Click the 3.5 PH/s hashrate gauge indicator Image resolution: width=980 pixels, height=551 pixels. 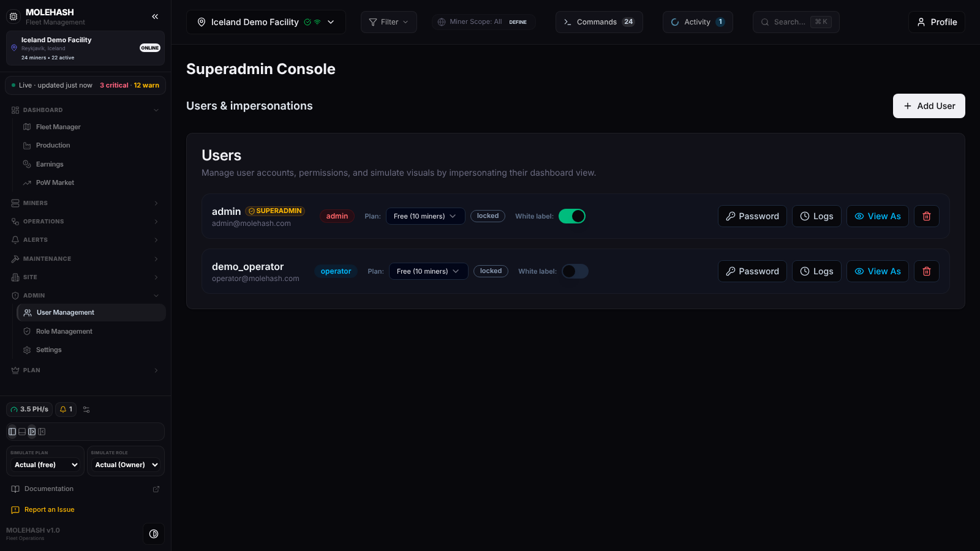[29, 410]
